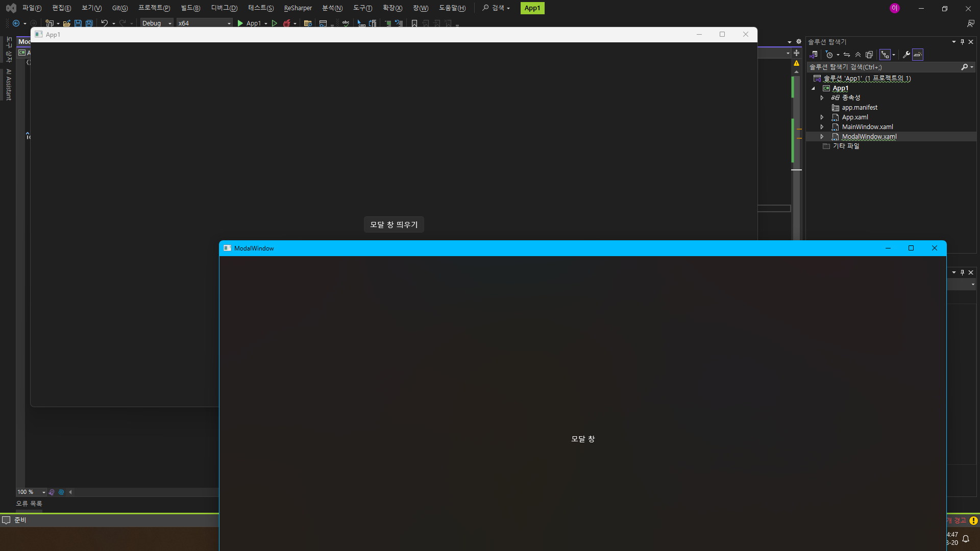Toggle preview selected items button
The height and width of the screenshot is (551, 980).
click(918, 55)
